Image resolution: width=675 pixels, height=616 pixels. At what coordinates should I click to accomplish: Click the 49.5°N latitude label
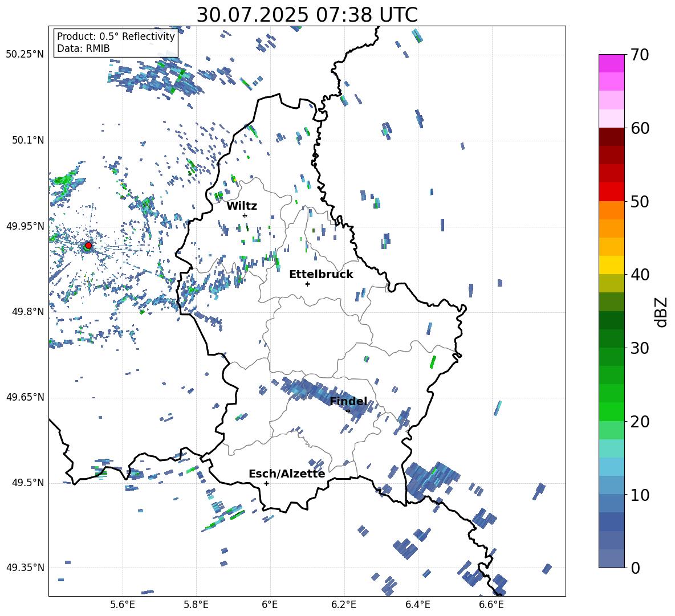point(28,483)
